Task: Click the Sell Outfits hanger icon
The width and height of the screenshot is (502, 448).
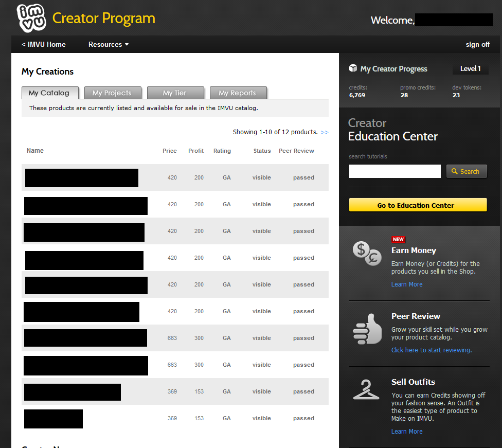Action: click(x=366, y=389)
